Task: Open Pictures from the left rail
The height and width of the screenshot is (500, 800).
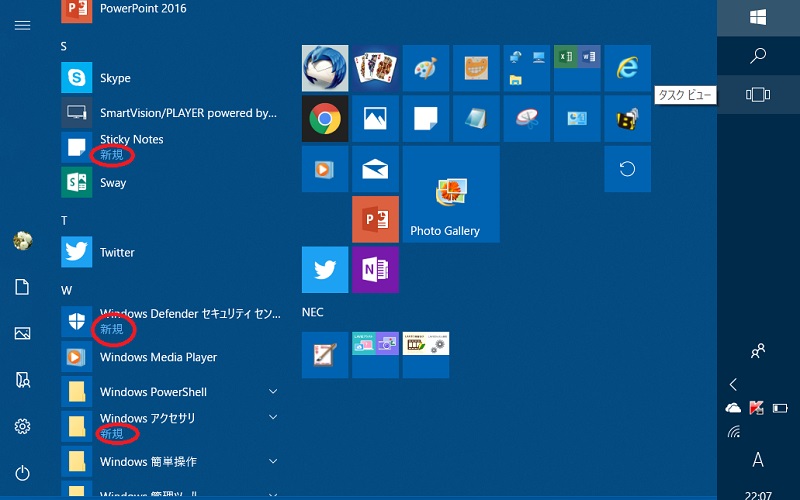Action: (22, 333)
